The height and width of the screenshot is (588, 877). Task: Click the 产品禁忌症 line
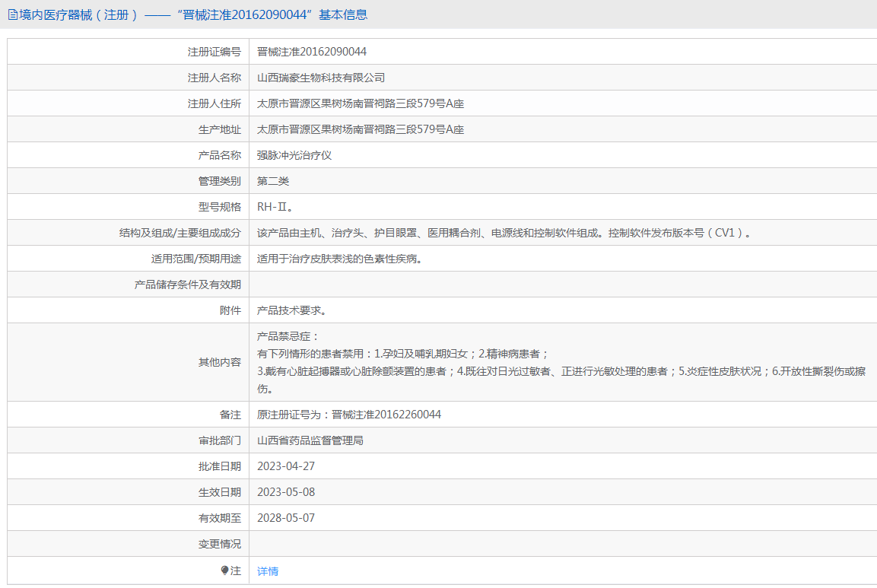tap(288, 336)
